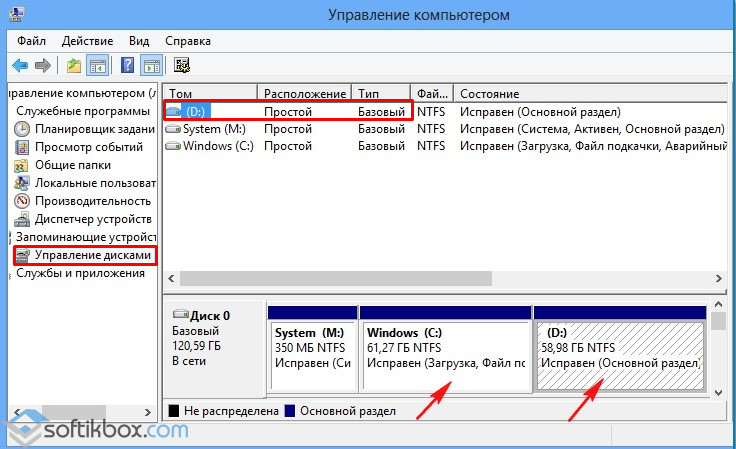This screenshot has height=449, width=736.
Task: Click the Состояние column header
Action: pyautogui.click(x=490, y=93)
